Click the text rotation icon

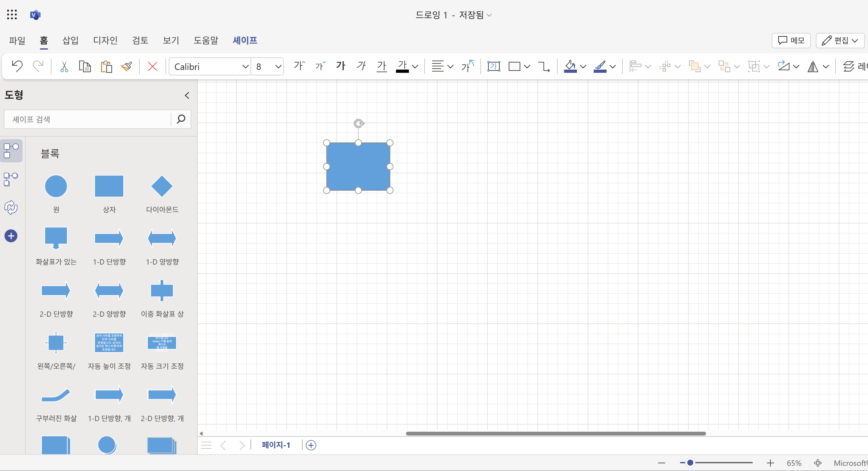click(x=468, y=66)
